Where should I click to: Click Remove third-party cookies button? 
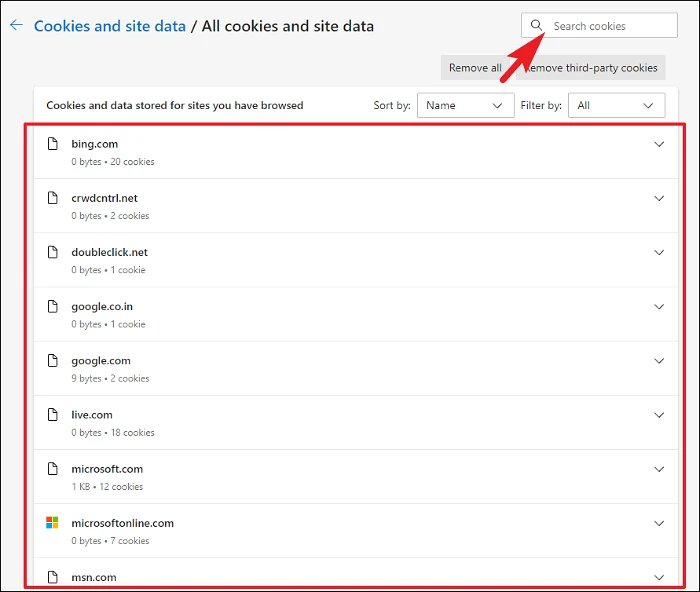tap(590, 68)
